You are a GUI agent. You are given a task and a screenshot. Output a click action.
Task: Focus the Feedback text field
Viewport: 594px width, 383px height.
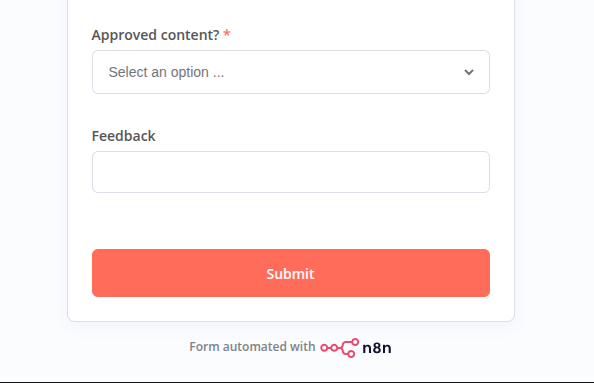click(291, 172)
